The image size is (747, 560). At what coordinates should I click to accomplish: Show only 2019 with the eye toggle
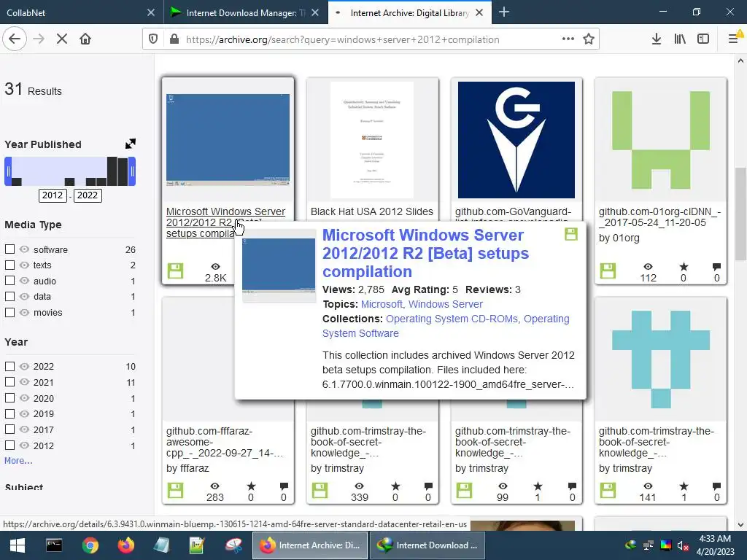coord(24,413)
